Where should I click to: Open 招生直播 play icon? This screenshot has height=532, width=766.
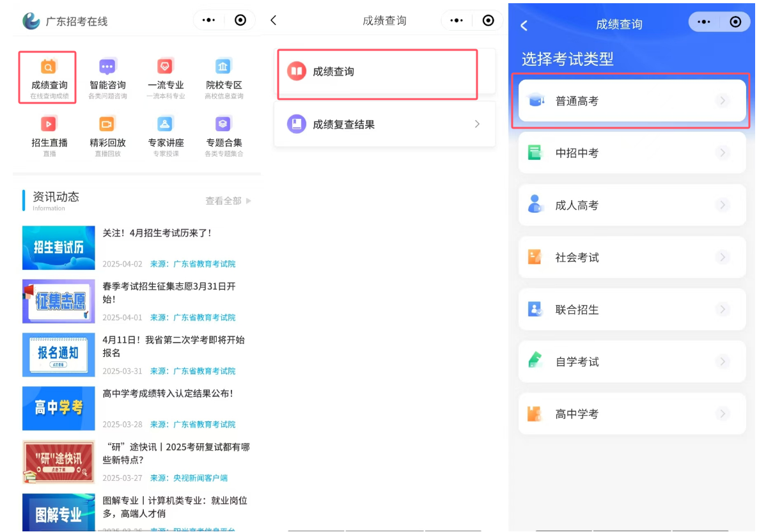(49, 125)
